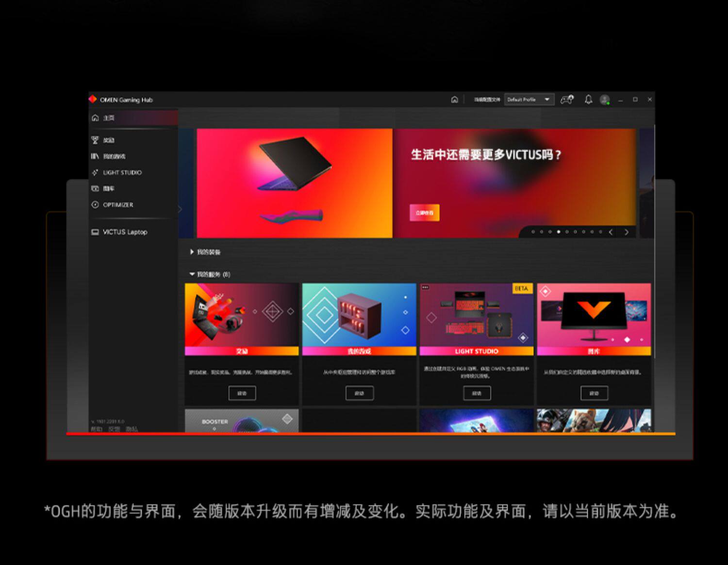Show the next banner slide arrow
The image size is (728, 565).
627,232
